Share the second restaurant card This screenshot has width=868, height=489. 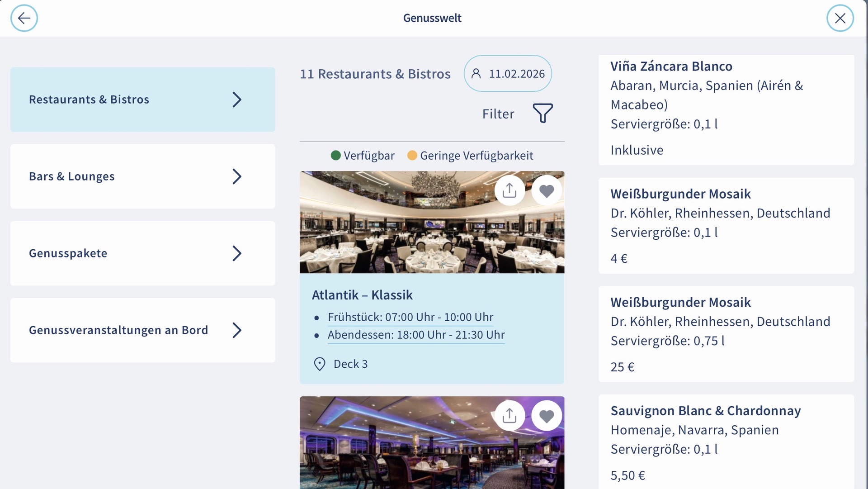509,415
